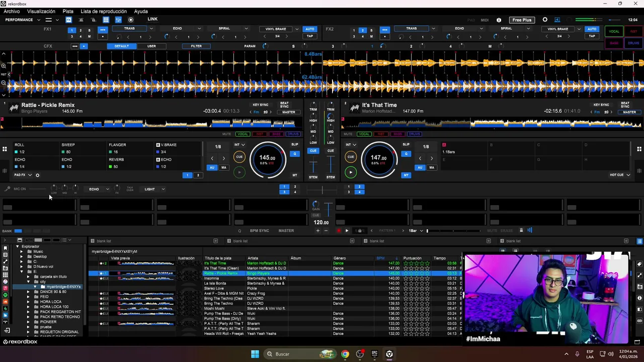
Task: Collapse the E: drive tree node
Action: 22,272
